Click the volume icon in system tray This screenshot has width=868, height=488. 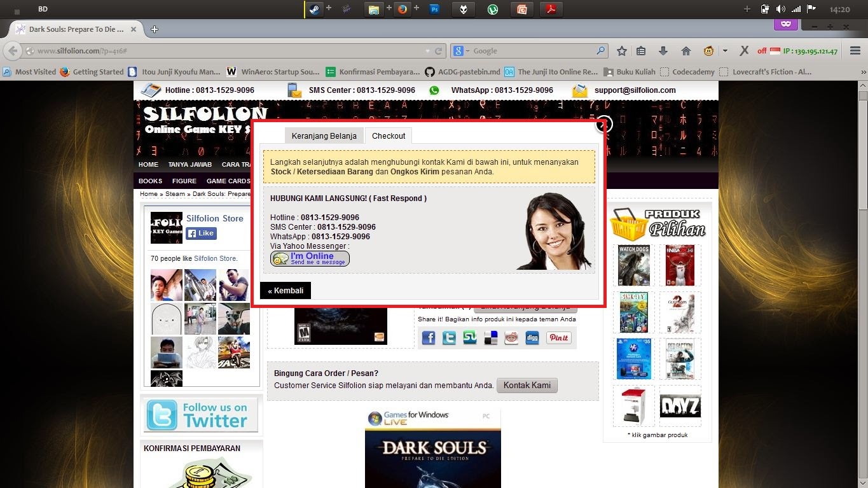(x=780, y=9)
